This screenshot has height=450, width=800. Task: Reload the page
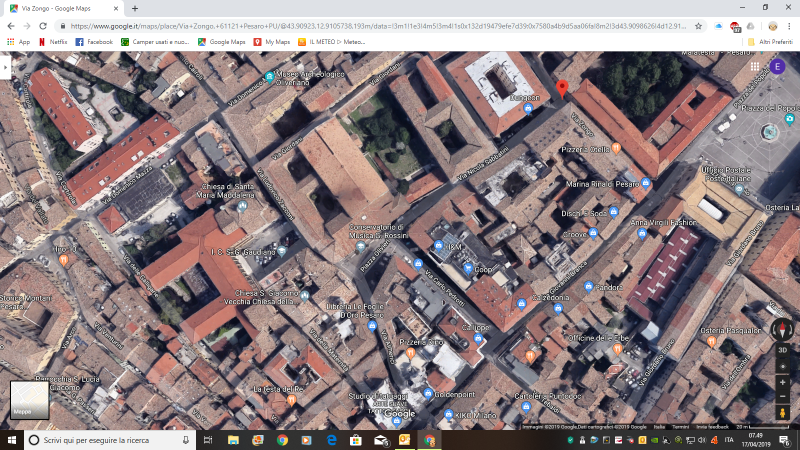pyautogui.click(x=42, y=25)
